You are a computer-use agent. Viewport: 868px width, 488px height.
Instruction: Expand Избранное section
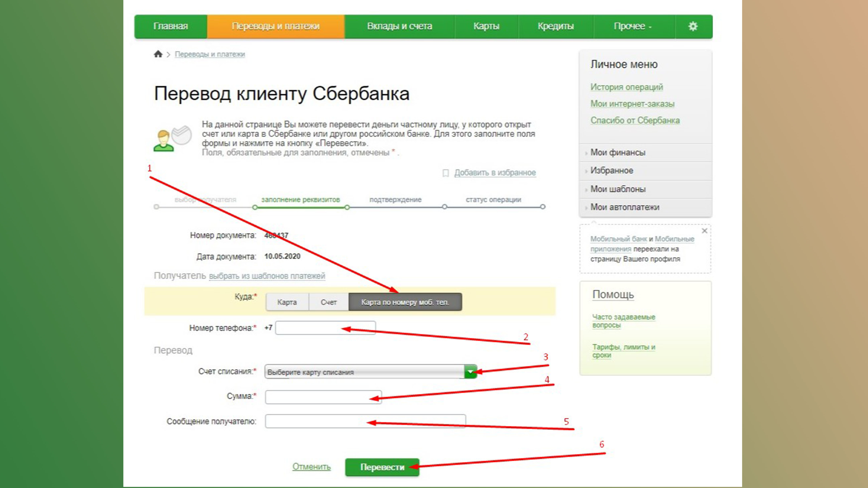click(x=646, y=171)
